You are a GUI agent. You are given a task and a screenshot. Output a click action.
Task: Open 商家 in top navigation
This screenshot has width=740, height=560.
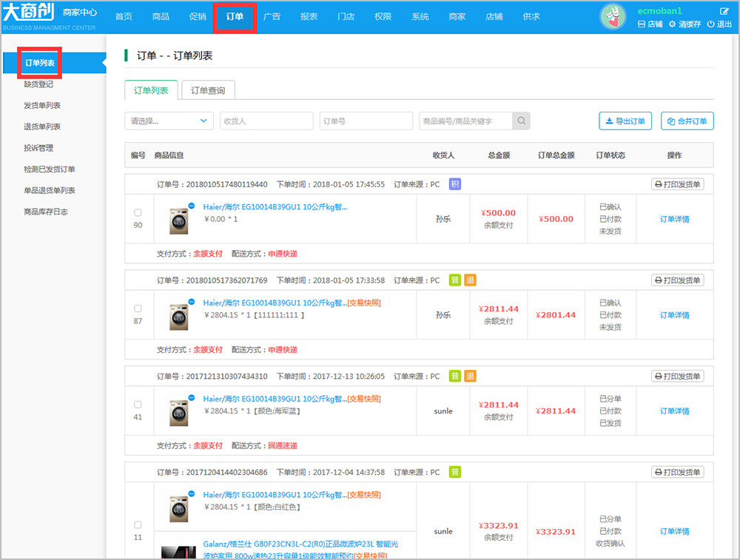[x=457, y=16]
